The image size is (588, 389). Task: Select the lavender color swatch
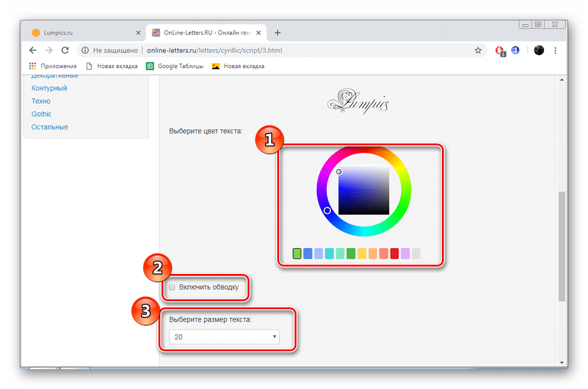click(x=405, y=254)
